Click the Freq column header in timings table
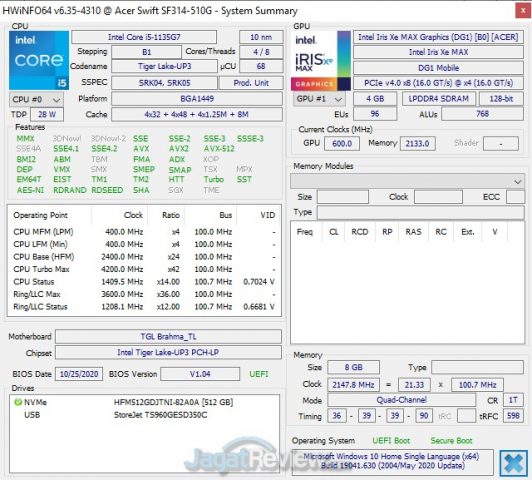532x480 pixels. tap(304, 232)
